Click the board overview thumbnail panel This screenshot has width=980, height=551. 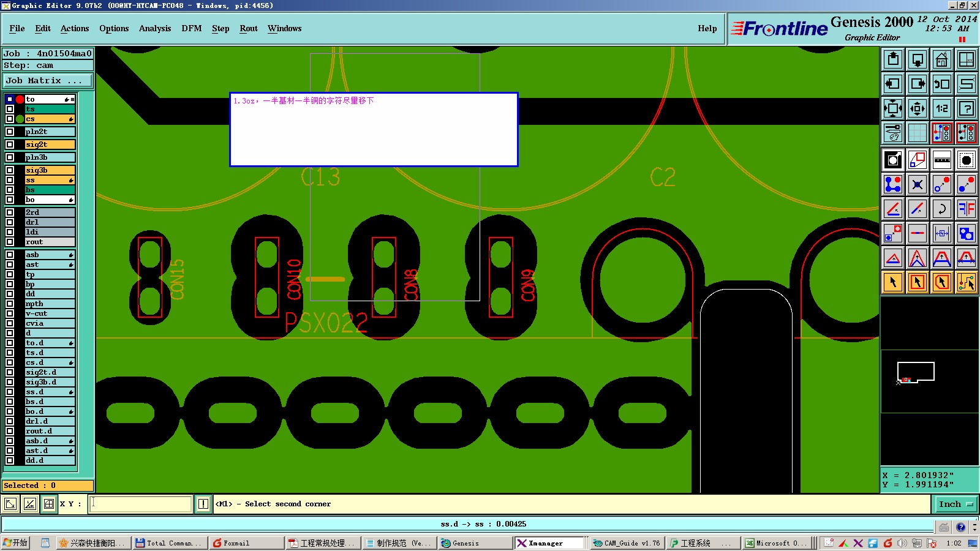pos(929,381)
